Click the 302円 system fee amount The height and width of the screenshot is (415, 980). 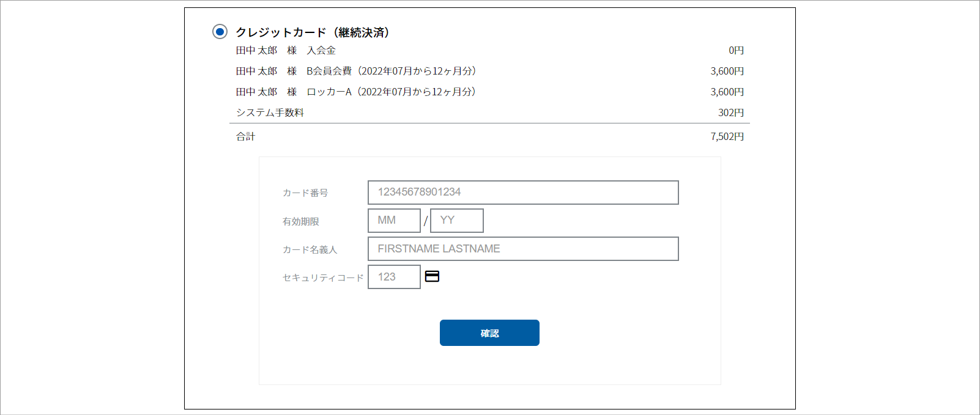(x=730, y=113)
